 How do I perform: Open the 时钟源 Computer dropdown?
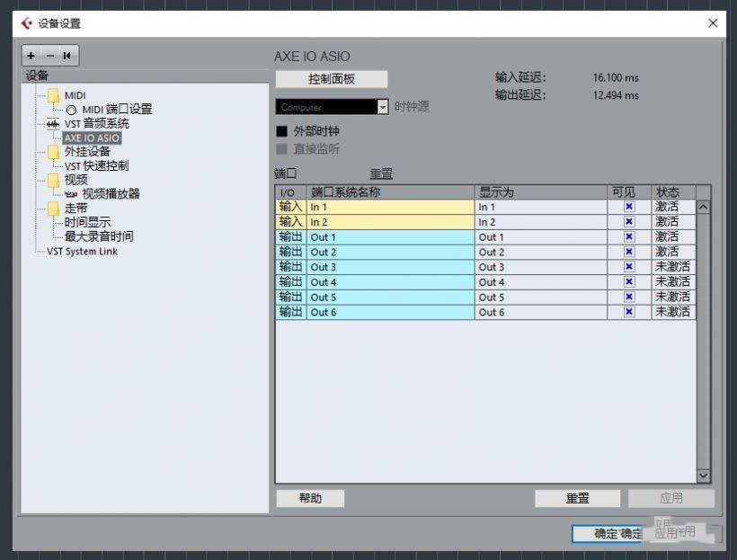(383, 107)
